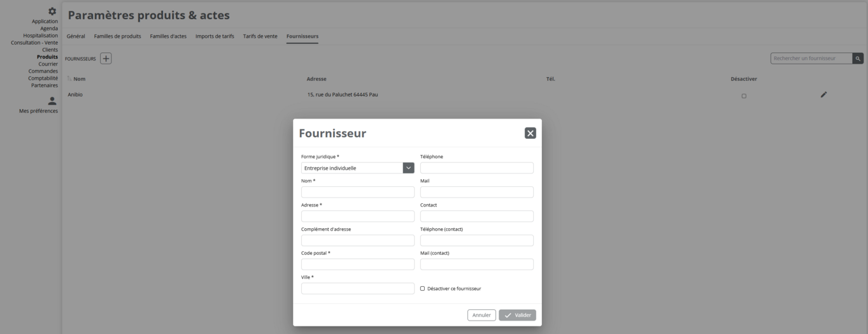The width and height of the screenshot is (868, 334).
Task: Open the Familles de produits tab
Action: (x=117, y=36)
